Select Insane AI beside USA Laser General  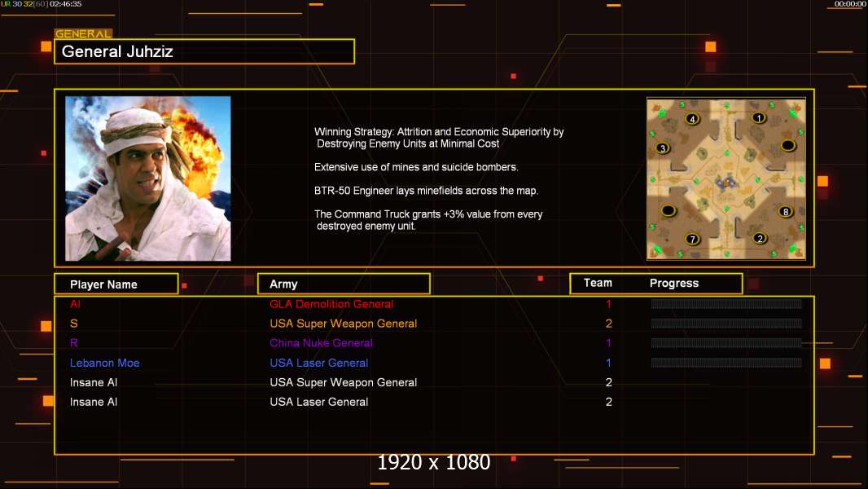[x=94, y=402]
